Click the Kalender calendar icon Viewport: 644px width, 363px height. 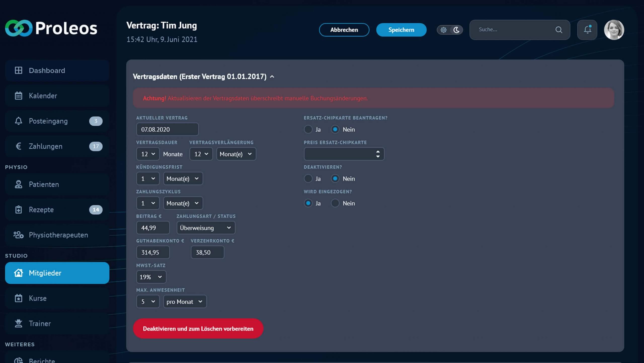coord(18,96)
